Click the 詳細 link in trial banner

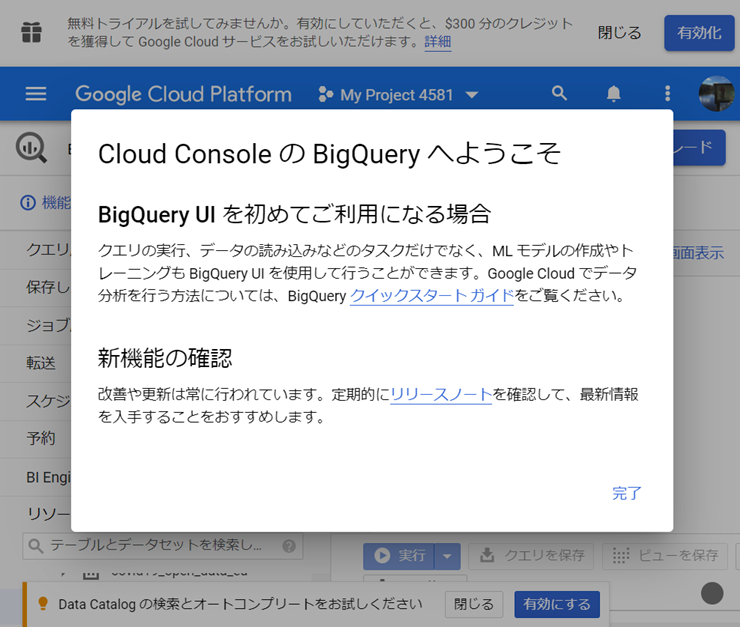click(437, 42)
